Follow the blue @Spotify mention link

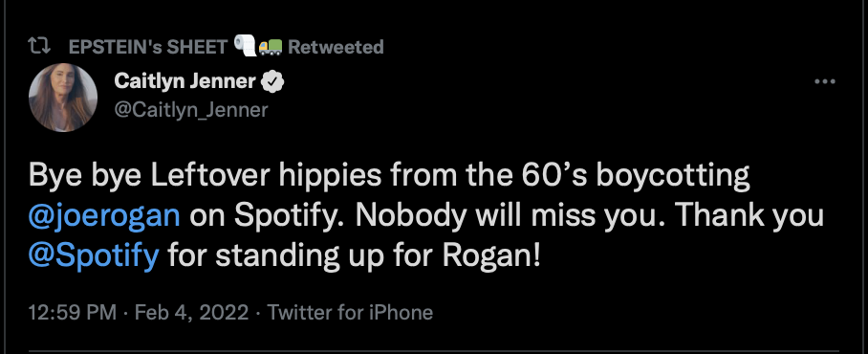click(x=94, y=257)
